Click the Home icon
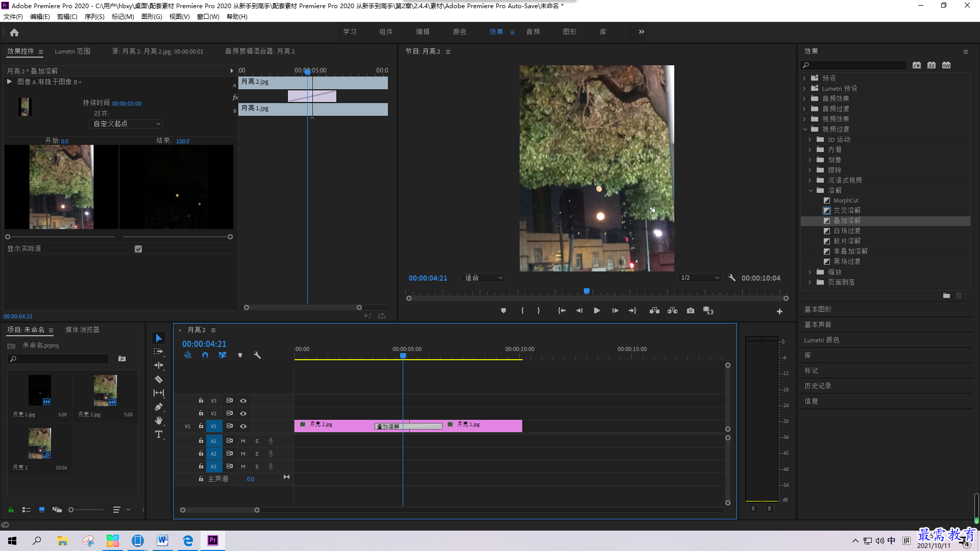The image size is (980, 551). (x=14, y=32)
